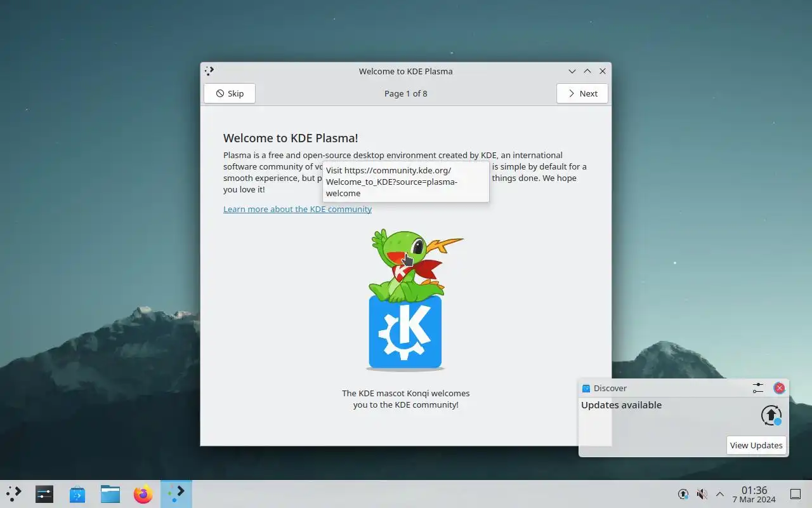
Task: Close the Welcome to KDE Plasma window
Action: [x=603, y=71]
